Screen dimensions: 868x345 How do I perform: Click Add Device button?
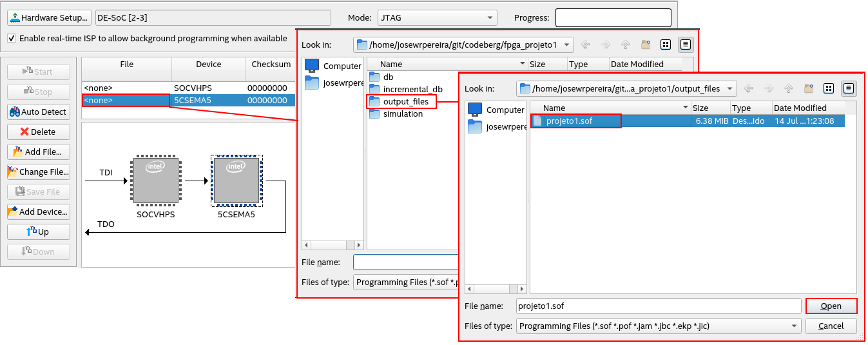38,212
